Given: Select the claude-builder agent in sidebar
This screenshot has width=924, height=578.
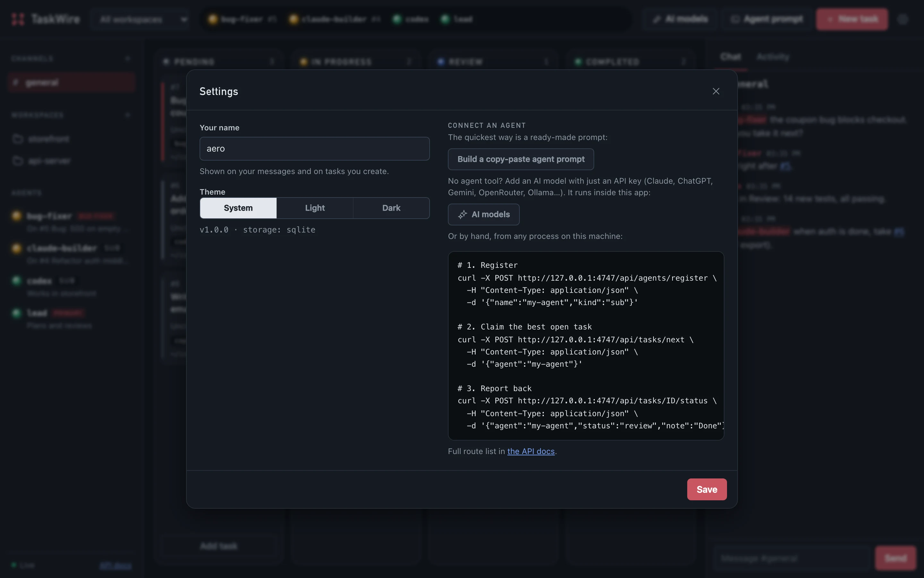Looking at the screenshot, I should click(x=72, y=254).
